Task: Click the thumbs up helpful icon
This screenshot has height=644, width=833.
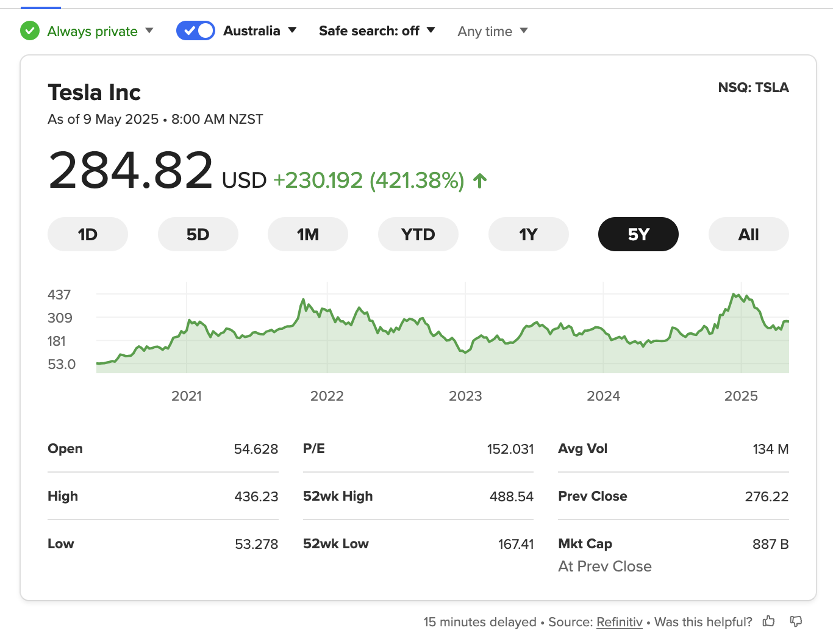Action: pos(768,621)
